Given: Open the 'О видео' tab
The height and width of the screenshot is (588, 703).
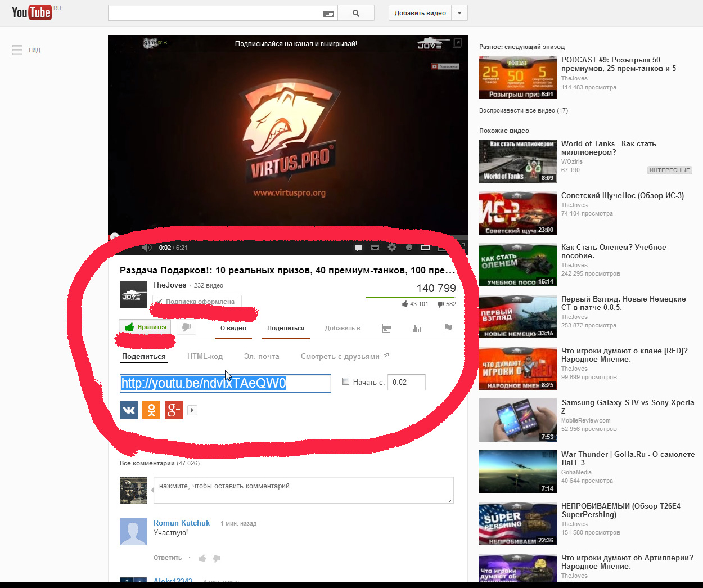Looking at the screenshot, I should (233, 328).
